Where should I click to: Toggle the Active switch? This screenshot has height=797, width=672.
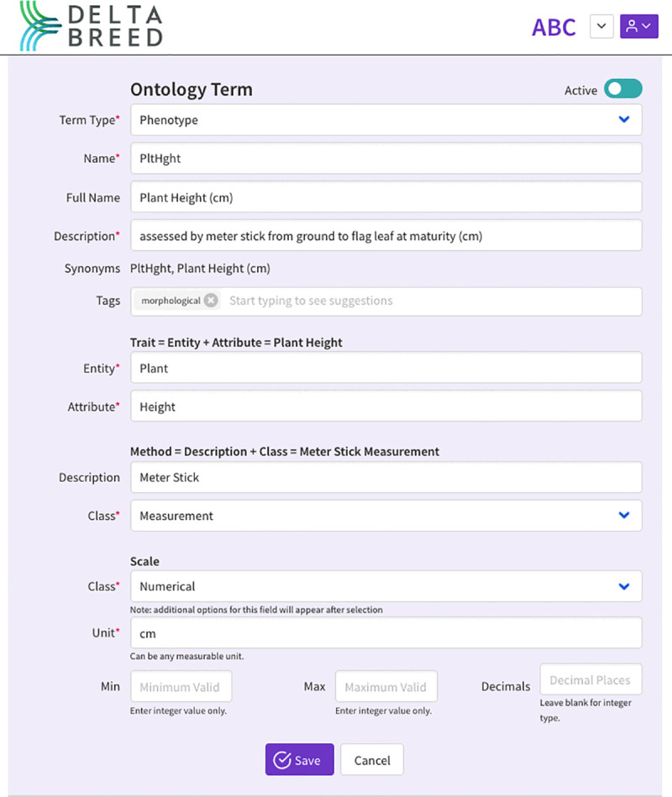[x=622, y=89]
